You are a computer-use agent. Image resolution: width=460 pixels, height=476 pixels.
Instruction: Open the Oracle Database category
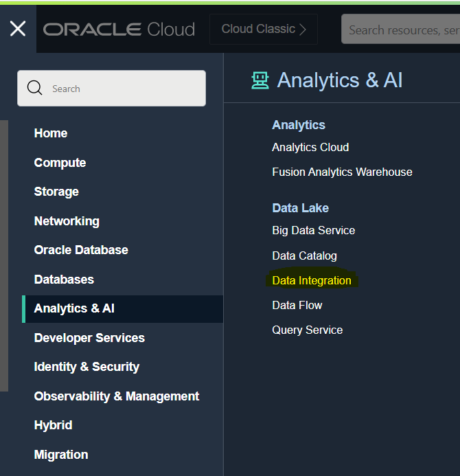coord(81,250)
